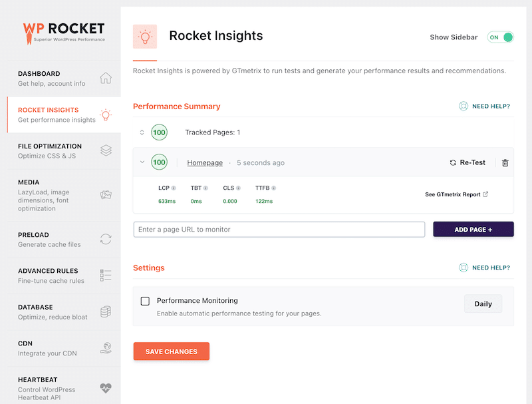Go to File Optimization settings

tap(64, 151)
